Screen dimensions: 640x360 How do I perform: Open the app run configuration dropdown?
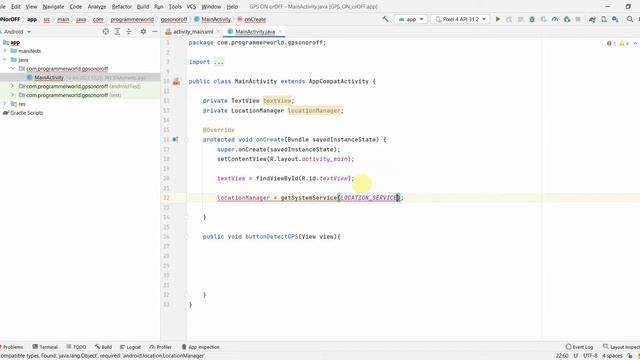click(x=411, y=19)
